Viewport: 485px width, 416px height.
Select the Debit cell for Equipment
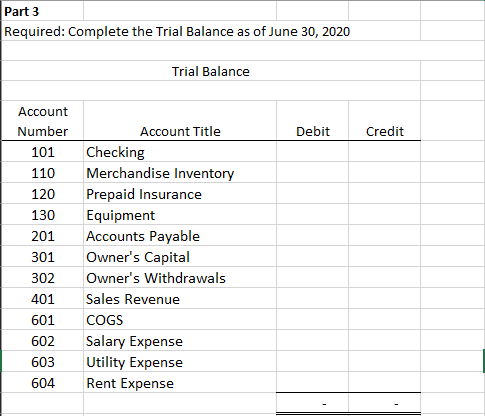click(313, 215)
